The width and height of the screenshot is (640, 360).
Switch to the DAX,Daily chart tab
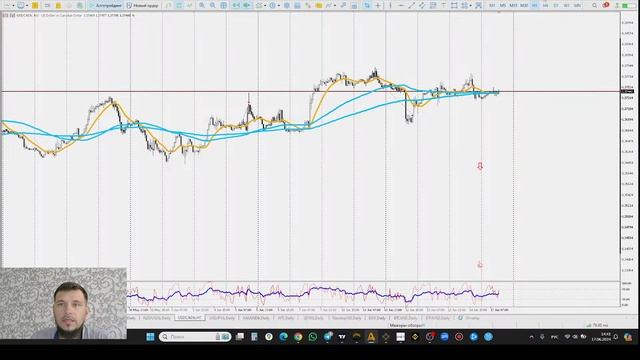point(376,318)
